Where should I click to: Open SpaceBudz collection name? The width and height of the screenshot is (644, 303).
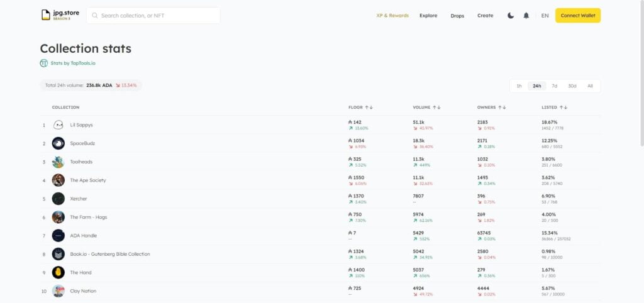click(82, 143)
